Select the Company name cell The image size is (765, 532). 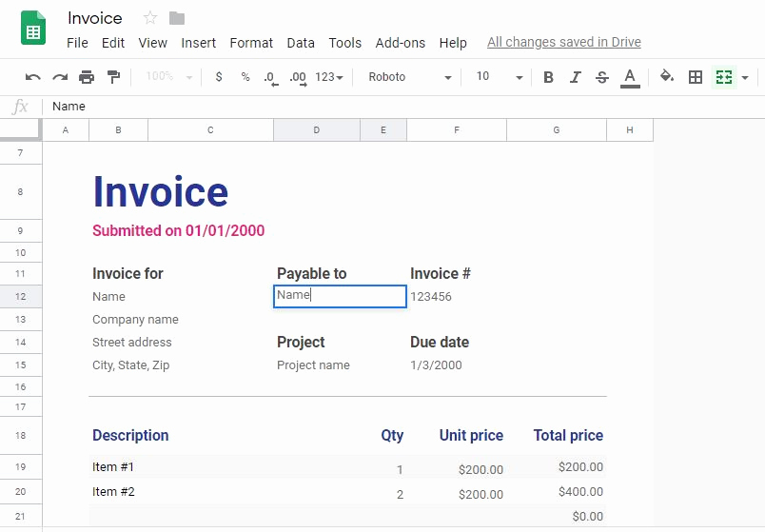[135, 320]
